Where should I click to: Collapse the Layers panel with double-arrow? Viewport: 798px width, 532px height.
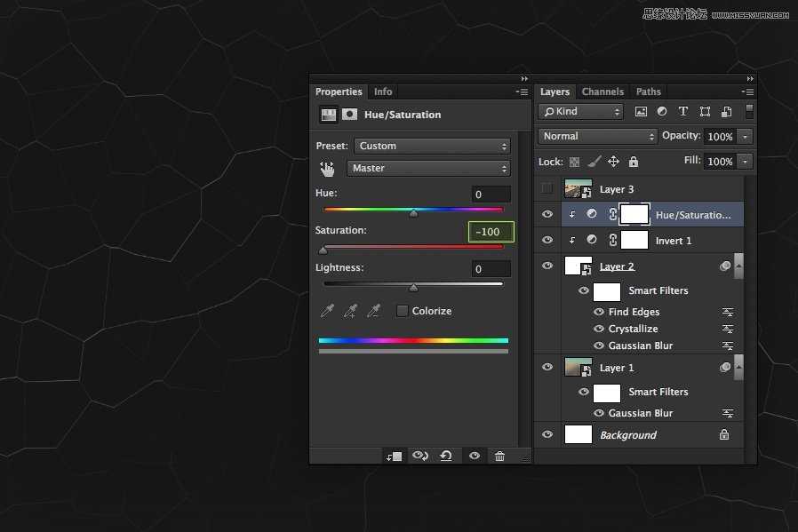click(750, 79)
